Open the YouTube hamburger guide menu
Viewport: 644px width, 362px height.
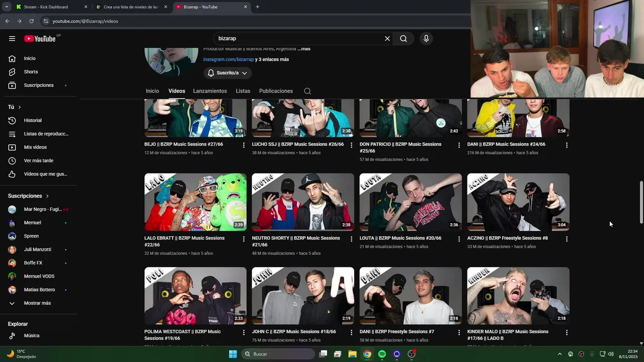pos(12,39)
